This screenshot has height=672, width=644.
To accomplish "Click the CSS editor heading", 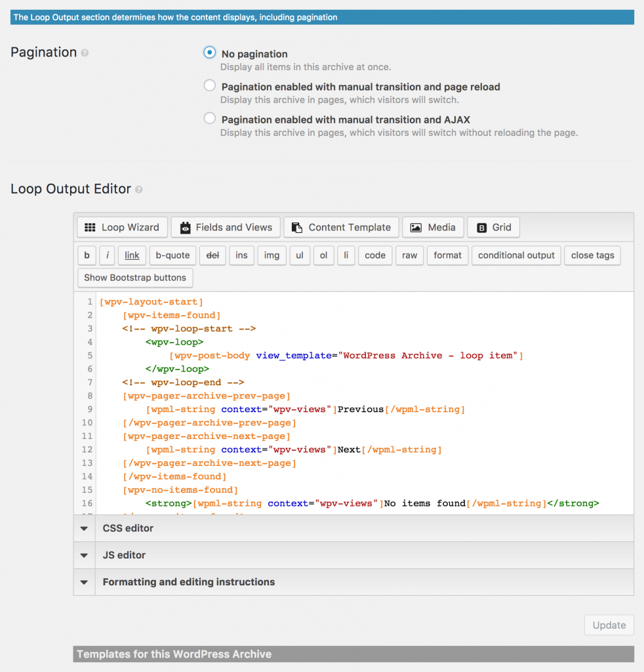I will [x=128, y=528].
